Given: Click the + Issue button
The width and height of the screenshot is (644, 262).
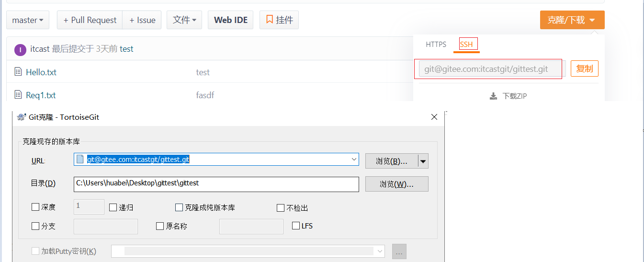Looking at the screenshot, I should point(142,20).
